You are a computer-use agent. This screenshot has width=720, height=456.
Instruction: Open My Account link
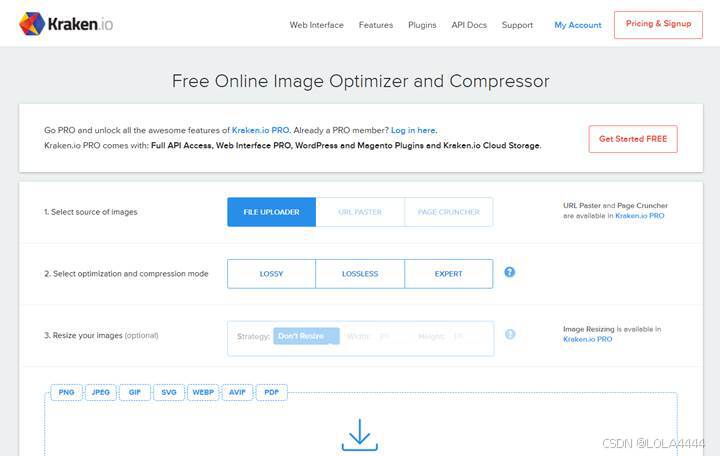tap(578, 25)
